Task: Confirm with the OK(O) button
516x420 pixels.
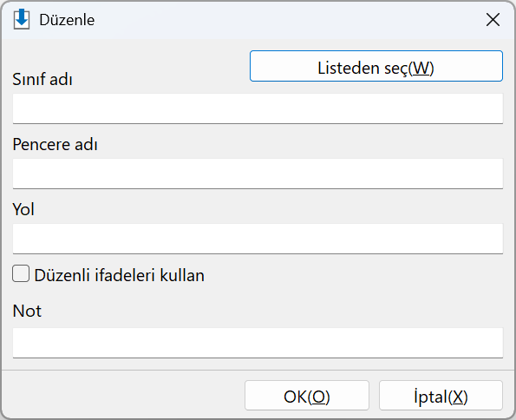Action: click(x=307, y=396)
